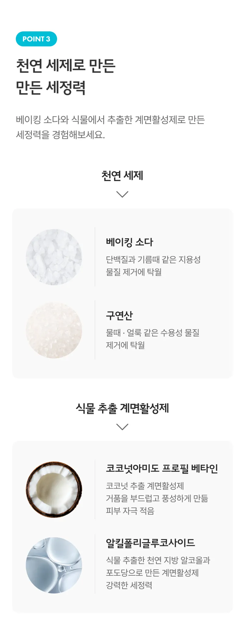
Task: Click the POINT 3 badge
Action: coord(36,39)
